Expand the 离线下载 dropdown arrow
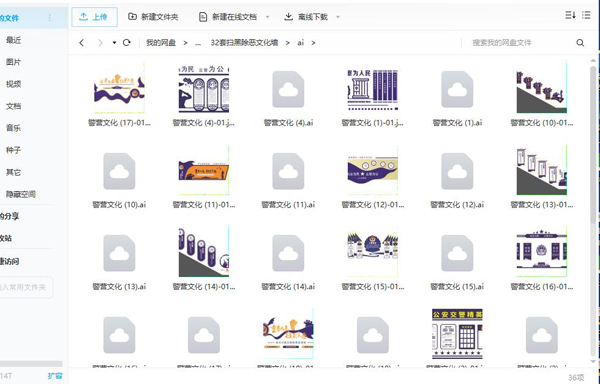This screenshot has height=384, width=600. click(x=338, y=17)
